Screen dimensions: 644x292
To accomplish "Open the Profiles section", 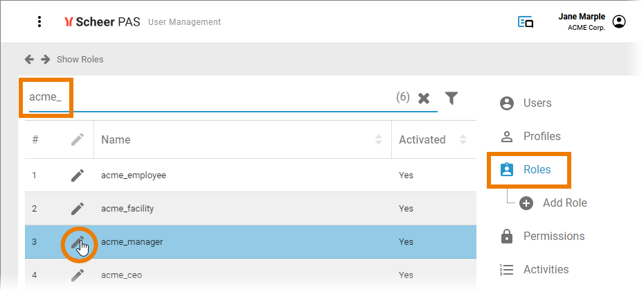I will coord(541,137).
